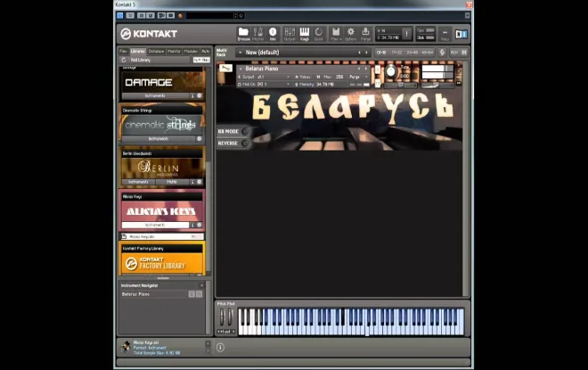Open the Files disk menu
588x370 pixels.
[x=336, y=34]
